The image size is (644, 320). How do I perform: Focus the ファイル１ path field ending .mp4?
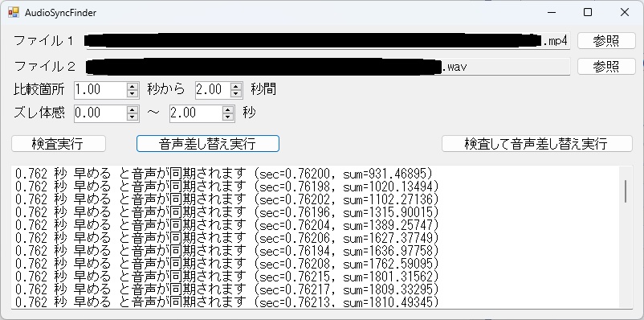[x=328, y=41]
